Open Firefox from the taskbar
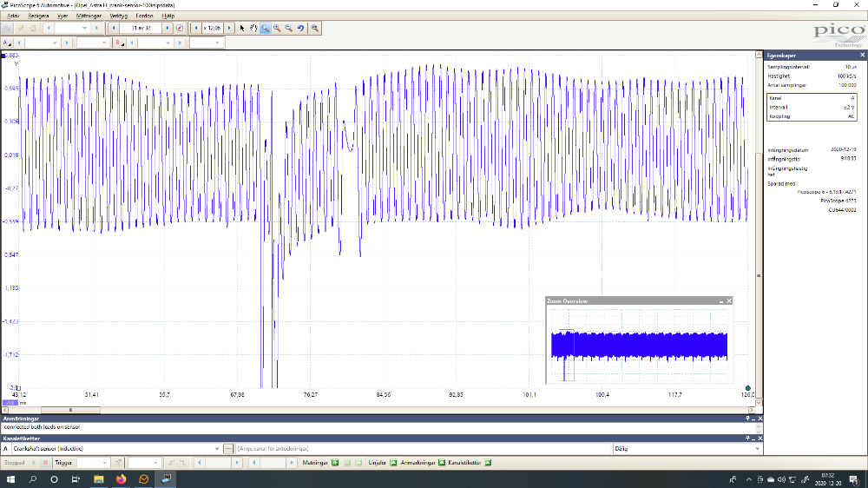868x488 pixels. [121, 479]
